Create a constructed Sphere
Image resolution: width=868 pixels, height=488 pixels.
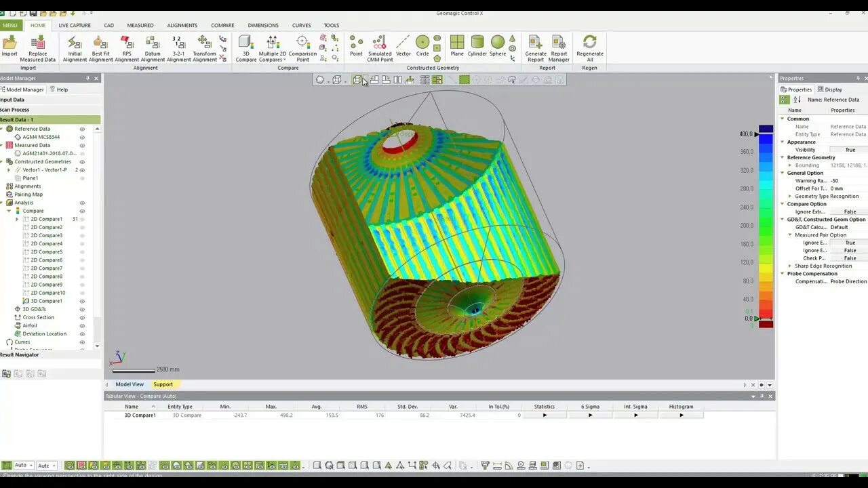[498, 46]
